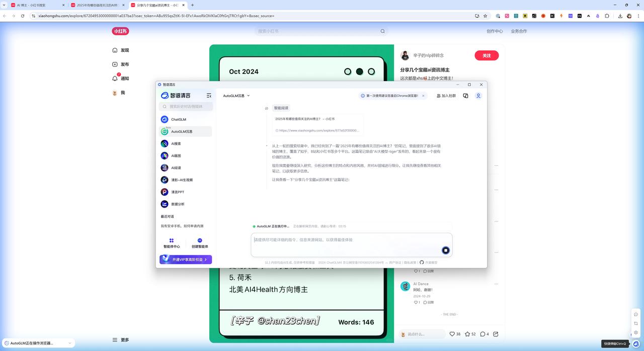
Task: Open the 用户协议 link
Action: click(x=395, y=262)
